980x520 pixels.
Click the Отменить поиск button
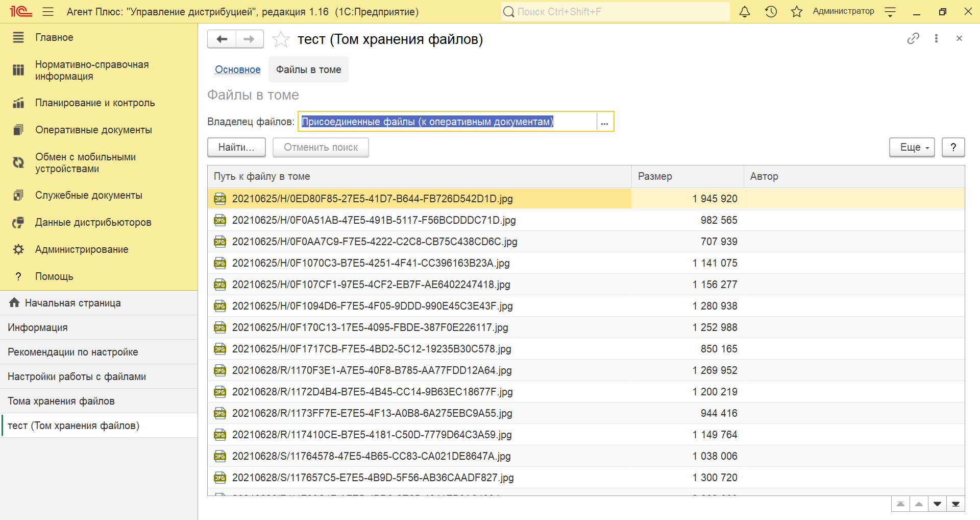[x=321, y=147]
